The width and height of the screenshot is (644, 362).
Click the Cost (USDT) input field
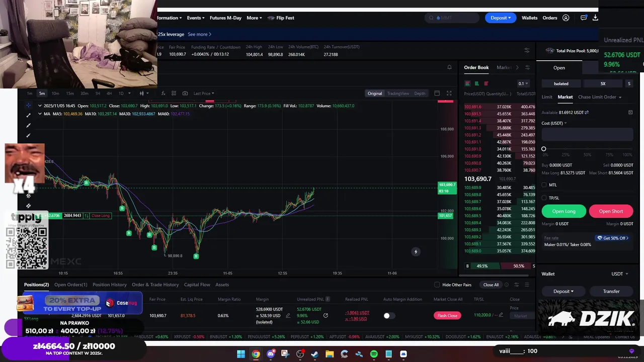(587, 134)
